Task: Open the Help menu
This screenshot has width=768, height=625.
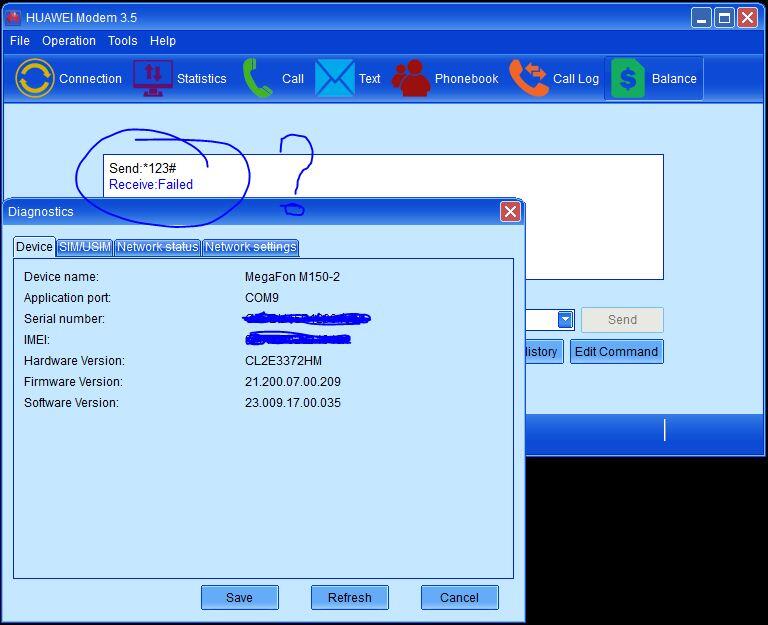Action: [x=163, y=41]
